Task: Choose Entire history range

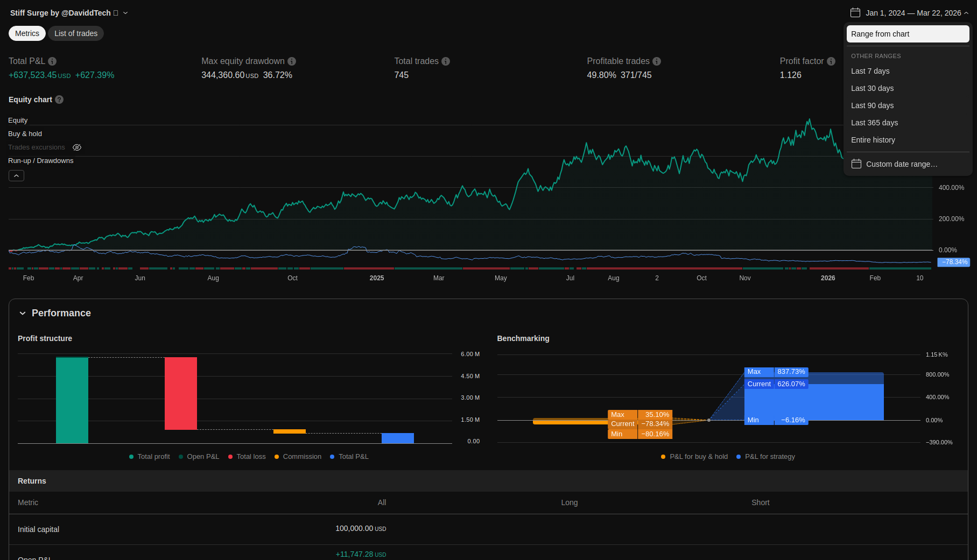Action: (x=873, y=140)
